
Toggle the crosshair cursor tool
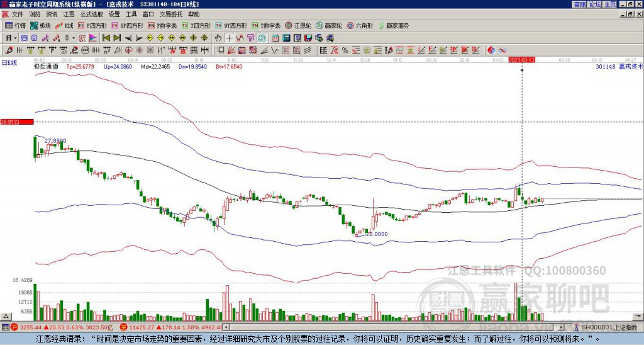click(229, 38)
